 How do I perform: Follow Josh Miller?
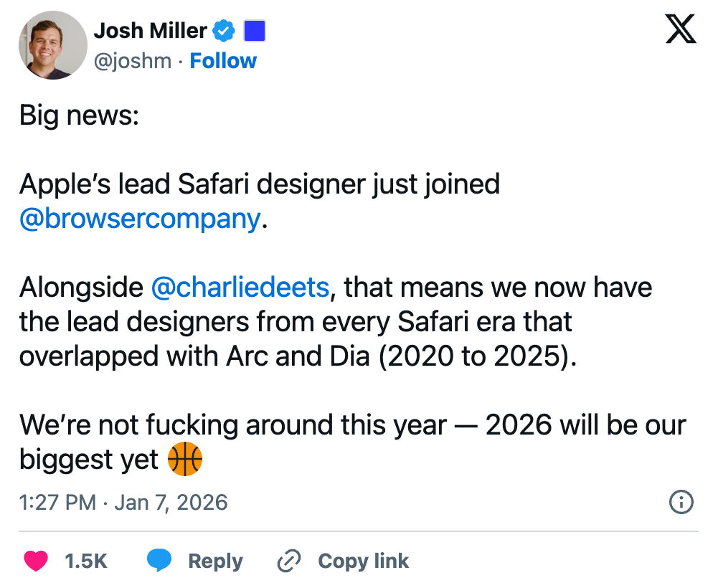223,62
